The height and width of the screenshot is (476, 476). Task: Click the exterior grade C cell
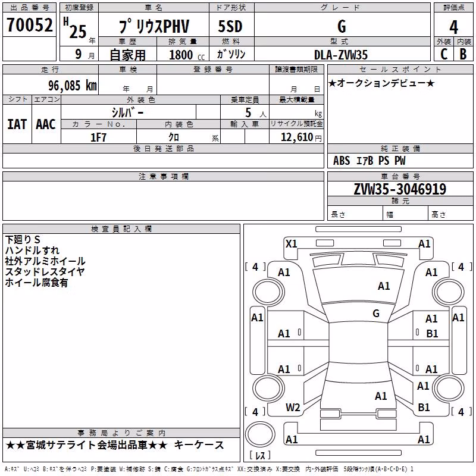pyautogui.click(x=444, y=54)
